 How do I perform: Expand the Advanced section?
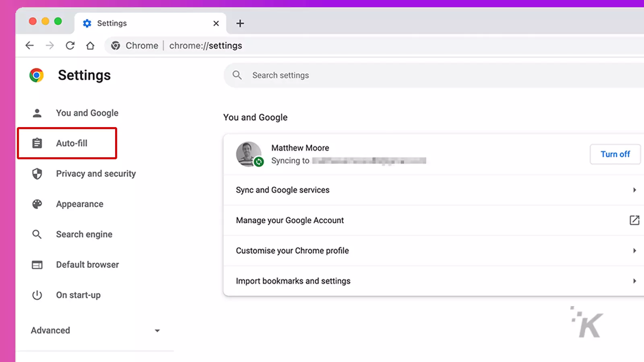[x=95, y=330]
